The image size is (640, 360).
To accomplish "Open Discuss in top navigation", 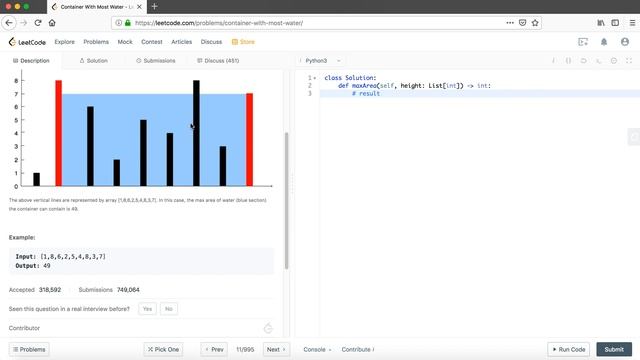I will pos(211,42).
